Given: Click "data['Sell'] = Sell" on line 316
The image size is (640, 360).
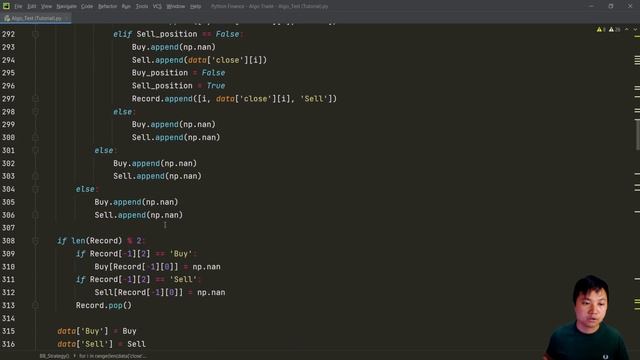Looking at the screenshot, I should pyautogui.click(x=101, y=344).
